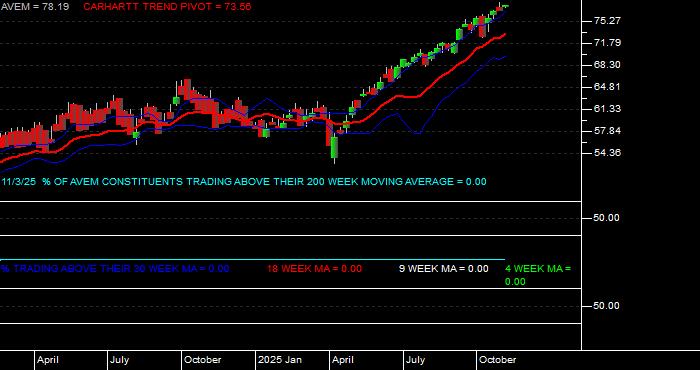Click the 68.30 price axis value
The image size is (700, 370).
click(608, 65)
